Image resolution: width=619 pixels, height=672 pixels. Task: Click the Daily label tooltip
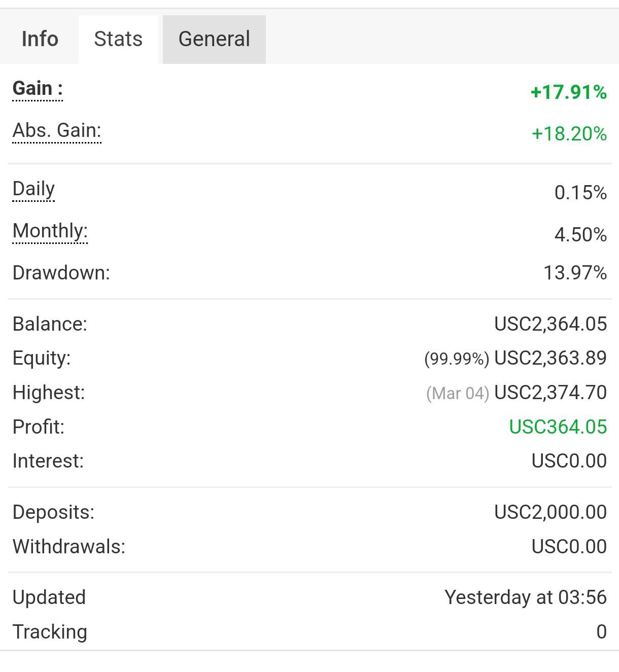33,189
